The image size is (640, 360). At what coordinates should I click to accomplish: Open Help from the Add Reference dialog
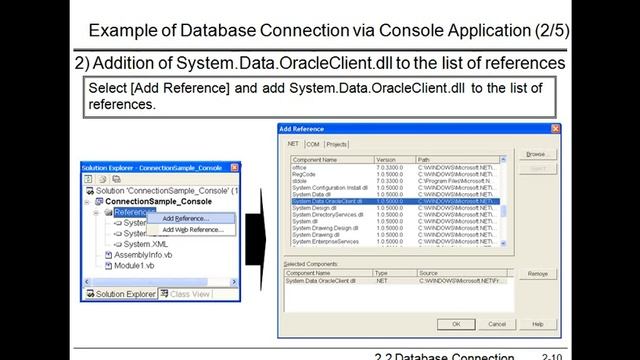(x=538, y=324)
